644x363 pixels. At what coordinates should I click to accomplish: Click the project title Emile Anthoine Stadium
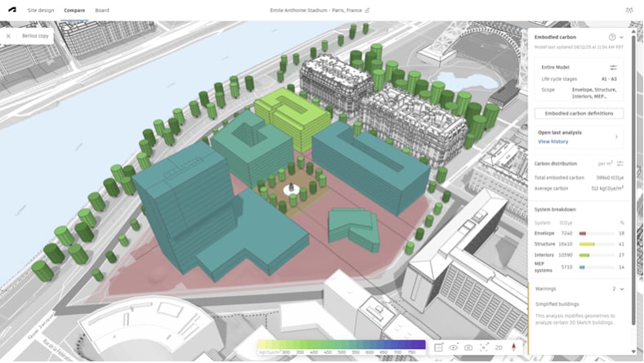315,11
